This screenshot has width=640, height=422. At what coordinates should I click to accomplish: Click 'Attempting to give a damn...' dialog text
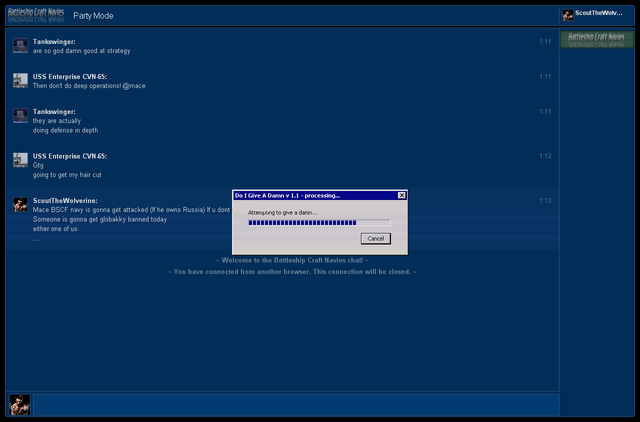click(x=282, y=213)
